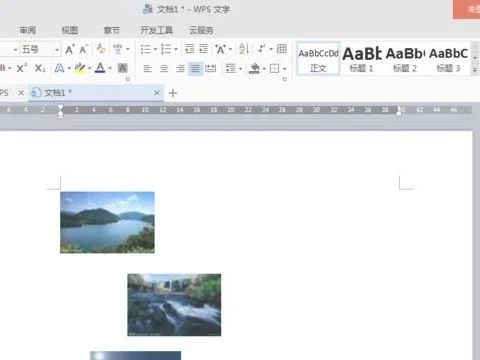Open the 云服务 ribbon tab
This screenshot has height=360, width=480.
201,30
